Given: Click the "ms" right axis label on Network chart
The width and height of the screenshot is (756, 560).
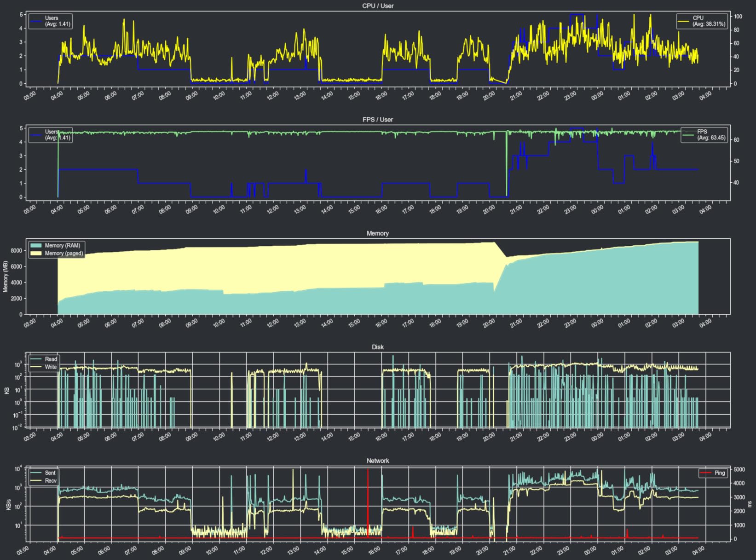Looking at the screenshot, I should (x=750, y=504).
